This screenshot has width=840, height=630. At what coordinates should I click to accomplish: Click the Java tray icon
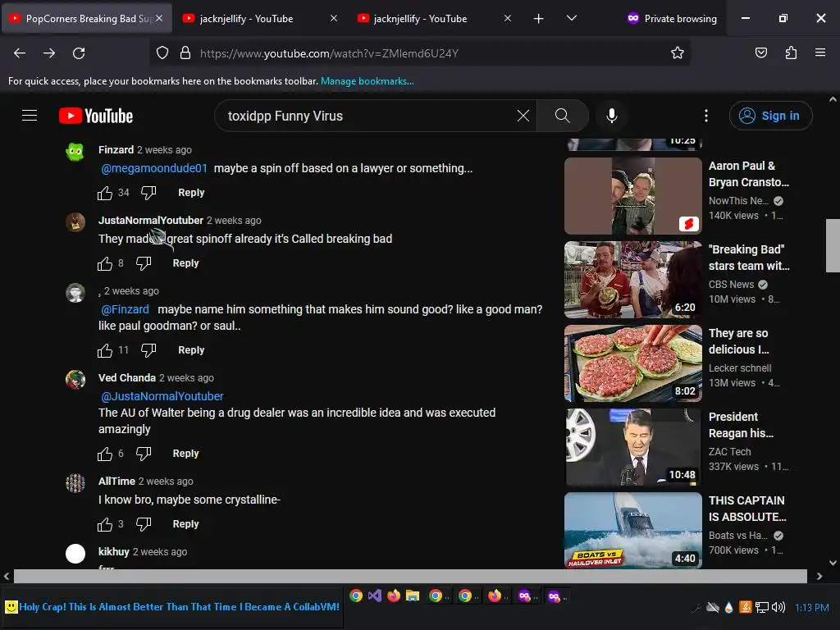[x=745, y=607]
